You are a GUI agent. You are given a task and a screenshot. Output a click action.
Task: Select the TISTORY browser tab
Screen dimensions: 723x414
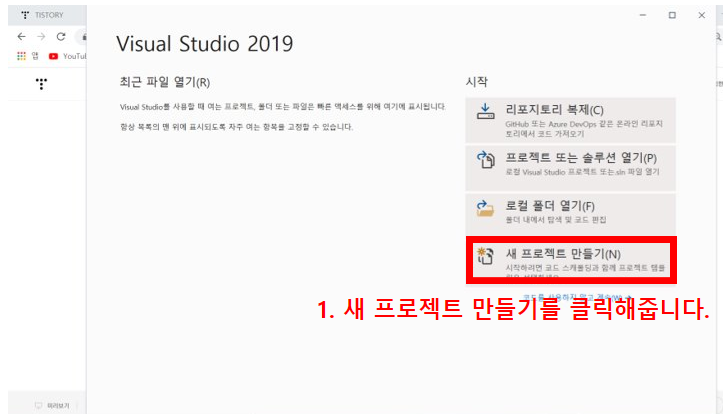tap(46, 15)
